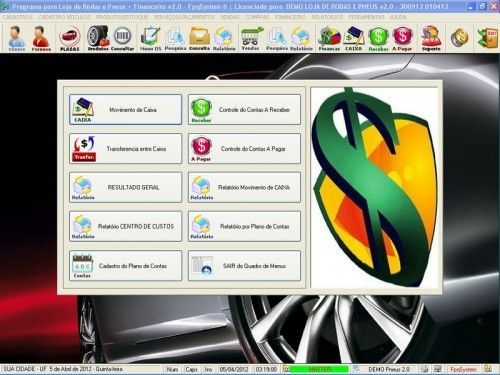500x375 pixels.
Task: Click the Caps indicator in status bar
Action: pos(191,369)
